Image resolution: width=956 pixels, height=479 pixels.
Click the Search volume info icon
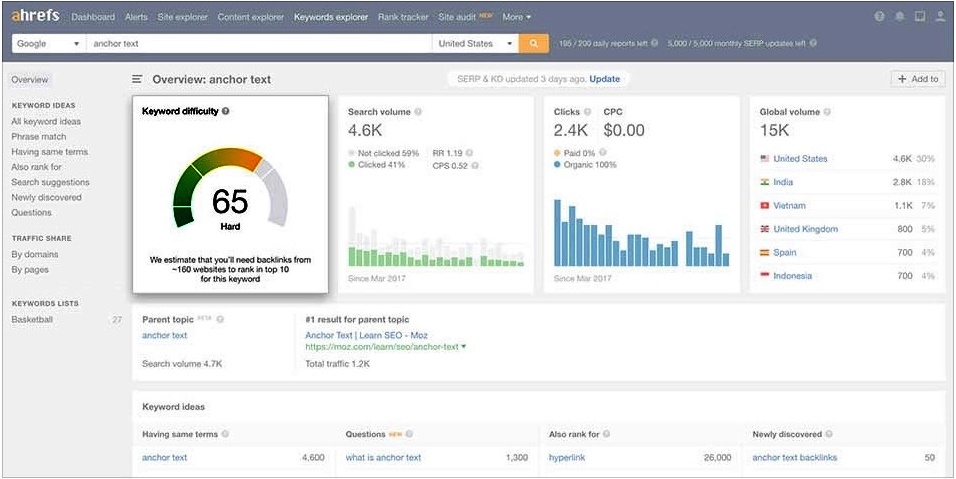pyautogui.click(x=418, y=112)
